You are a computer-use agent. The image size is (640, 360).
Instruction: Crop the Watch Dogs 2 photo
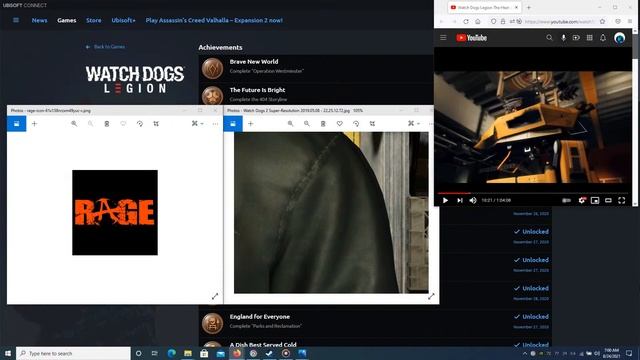pos(372,124)
